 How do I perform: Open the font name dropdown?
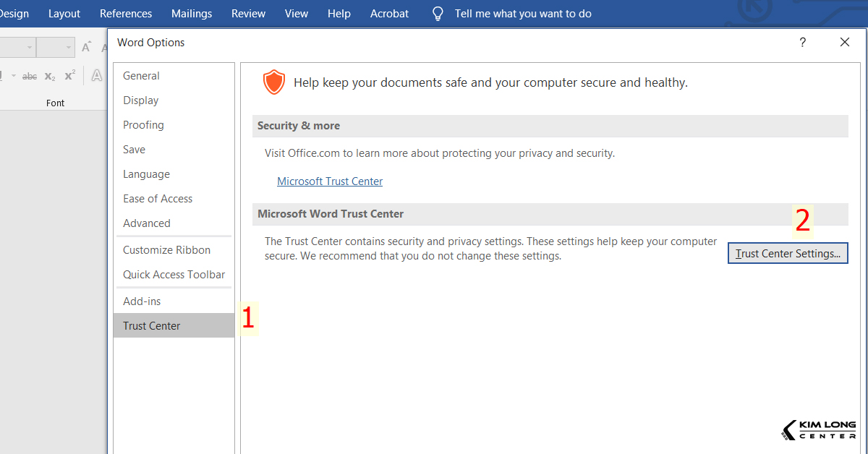30,47
